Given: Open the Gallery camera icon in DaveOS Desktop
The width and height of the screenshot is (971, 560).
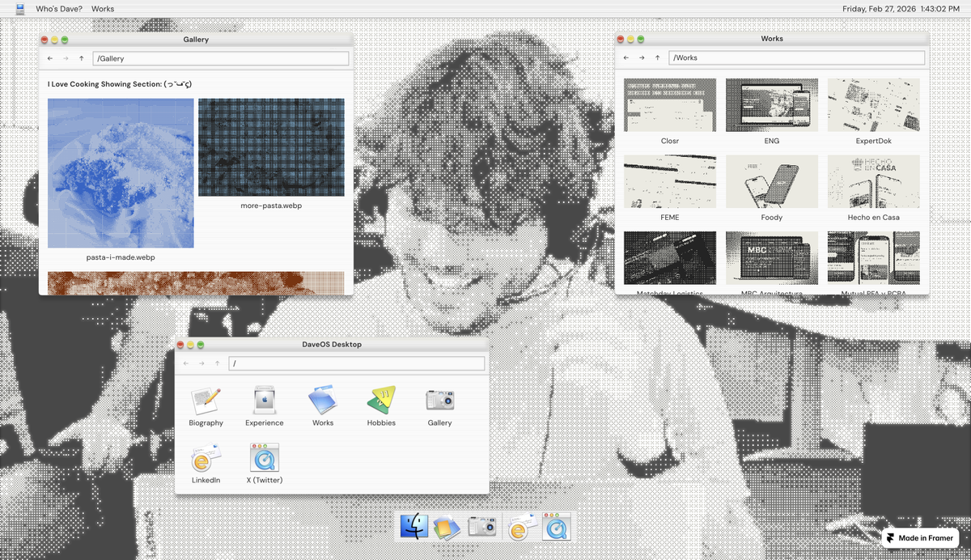Looking at the screenshot, I should pos(440,401).
